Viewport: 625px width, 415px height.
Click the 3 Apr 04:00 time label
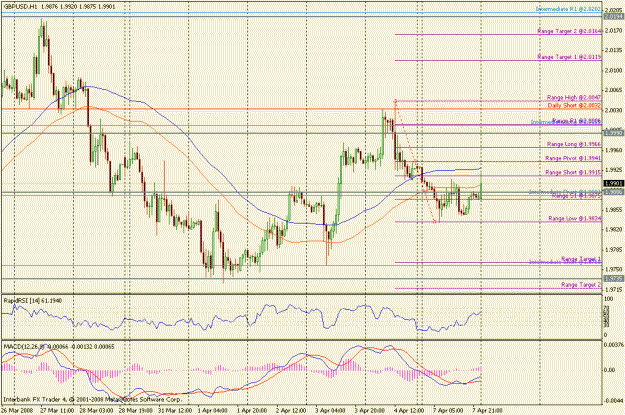[x=330, y=410]
